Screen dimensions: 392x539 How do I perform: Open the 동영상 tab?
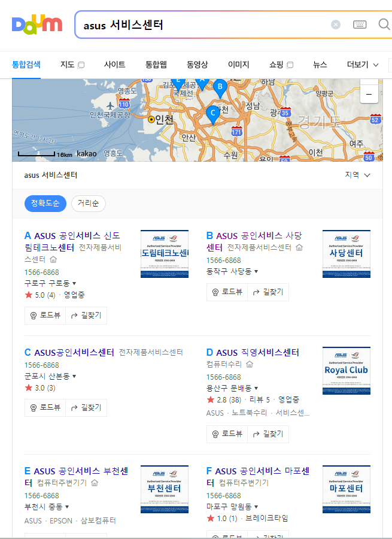click(197, 65)
